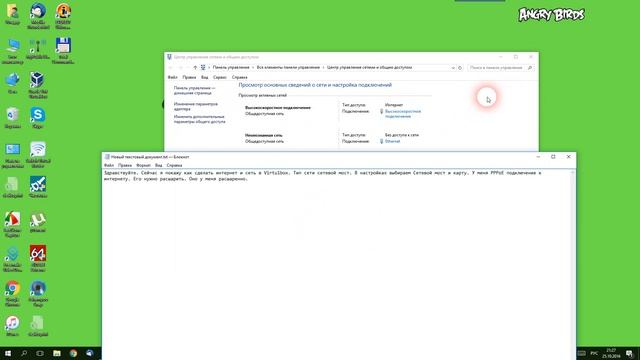Image resolution: width=640 pixels, height=360 pixels.
Task: Open the AIDA64 desktop shortcut
Action: (38, 258)
